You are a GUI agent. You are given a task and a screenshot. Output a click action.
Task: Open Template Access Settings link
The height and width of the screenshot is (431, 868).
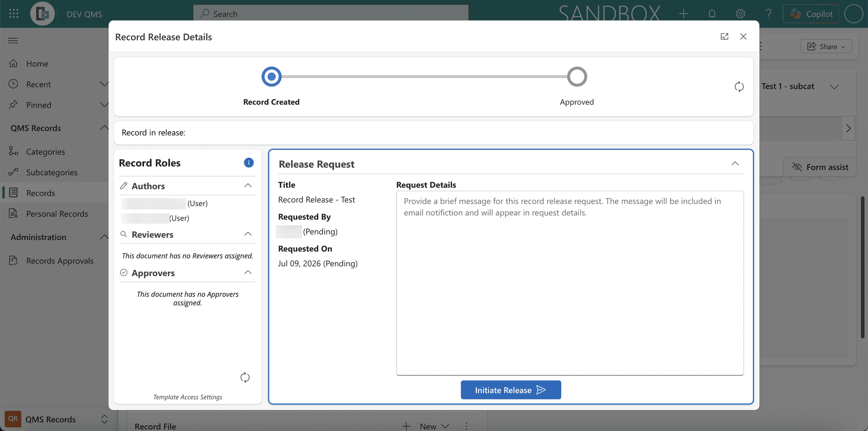[188, 397]
